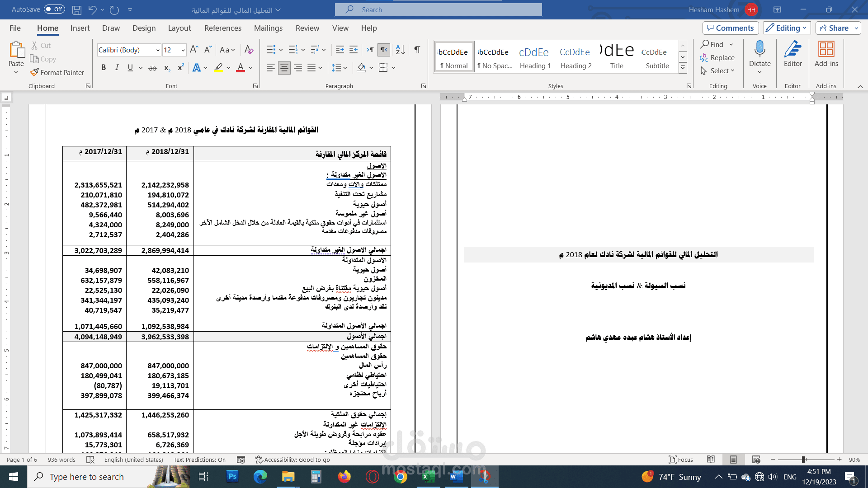
Task: Apply the Title style
Action: click(617, 56)
